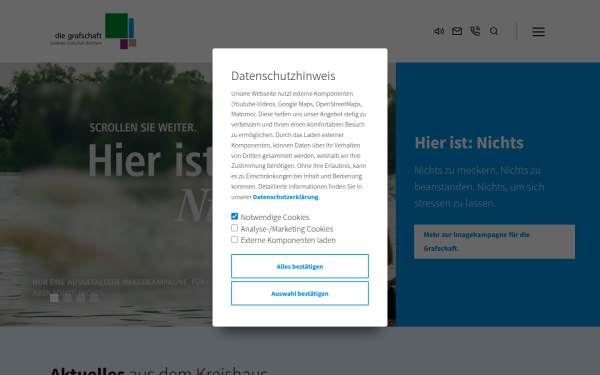The height and width of the screenshot is (375, 600).
Task: Click the Externe Komponenten laden label
Action: tap(288, 240)
